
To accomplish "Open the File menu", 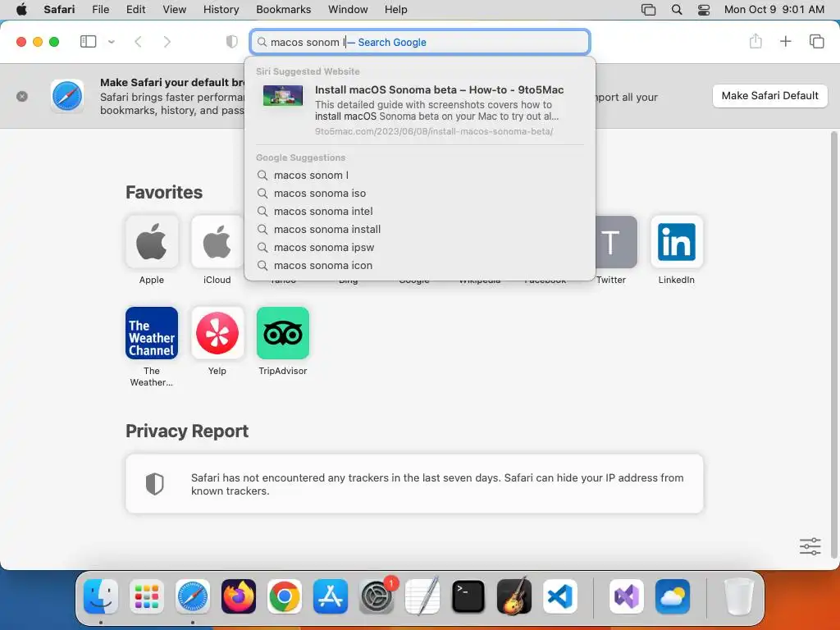I will (101, 10).
